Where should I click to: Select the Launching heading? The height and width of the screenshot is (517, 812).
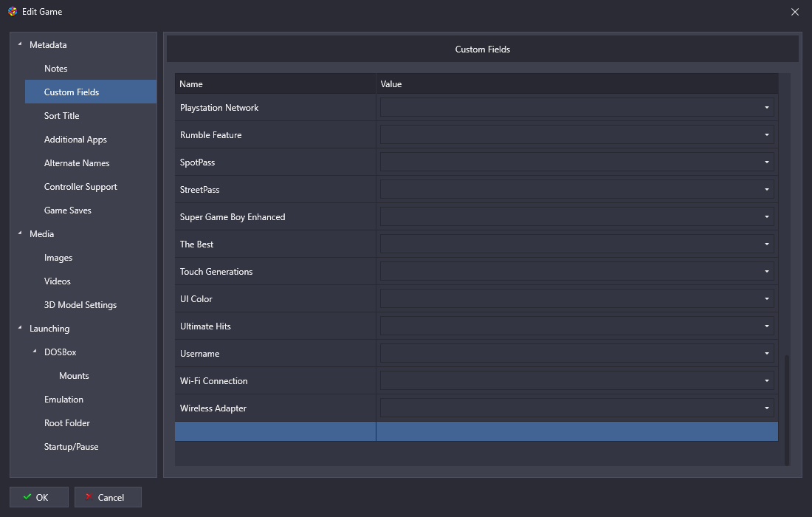[x=49, y=328]
